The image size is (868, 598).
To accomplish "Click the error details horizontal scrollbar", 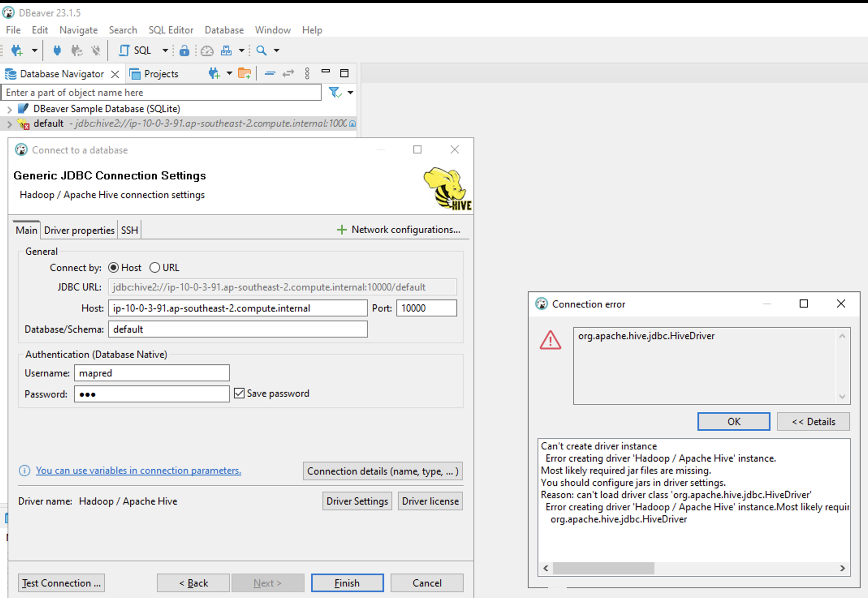I will (x=603, y=568).
